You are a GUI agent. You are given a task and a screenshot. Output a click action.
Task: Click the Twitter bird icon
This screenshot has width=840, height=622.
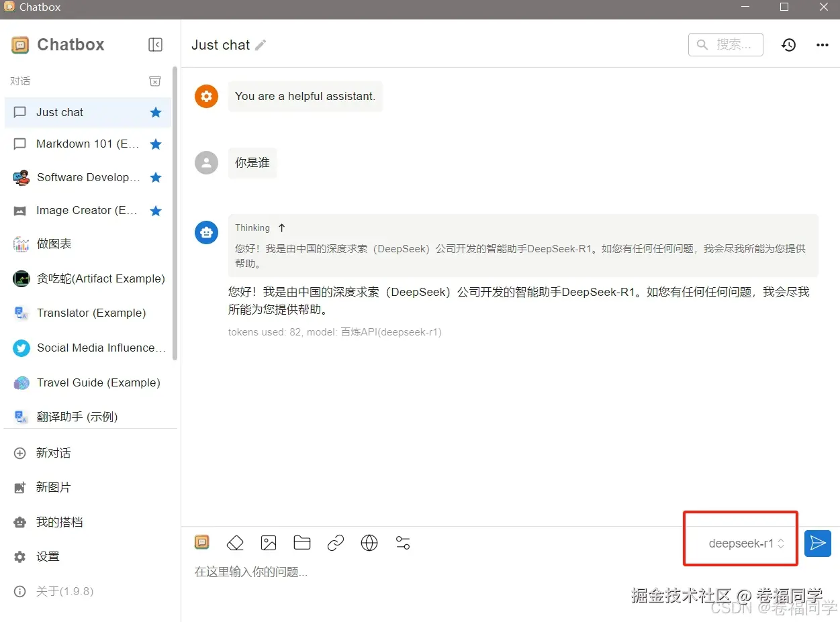point(21,348)
